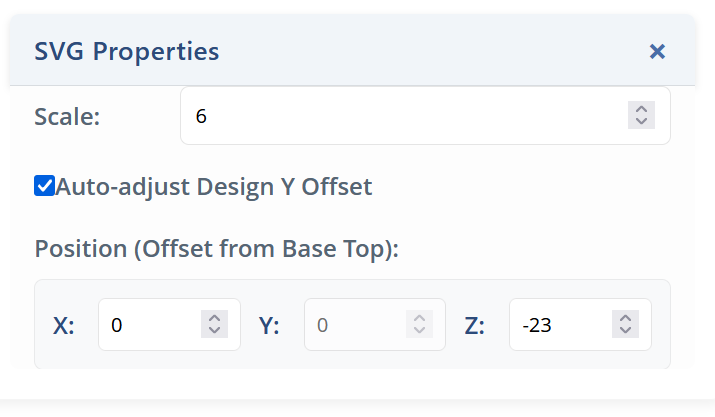
Task: Click the Position (Offset from Base Top) heading
Action: pyautogui.click(x=216, y=248)
